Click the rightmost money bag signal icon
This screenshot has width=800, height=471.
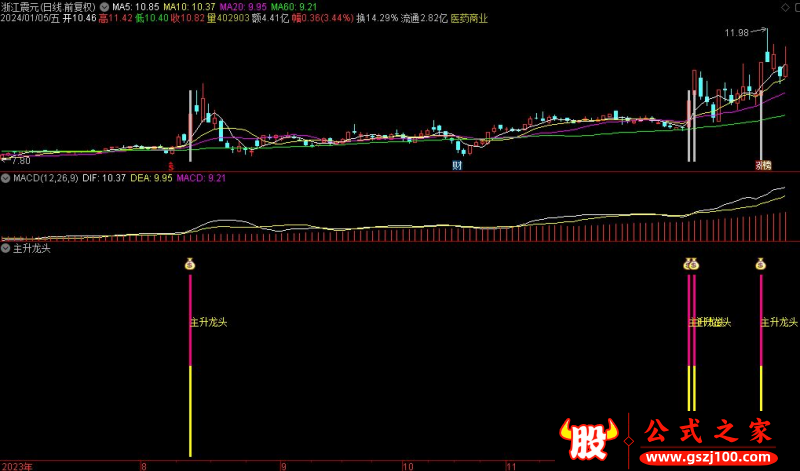761,264
